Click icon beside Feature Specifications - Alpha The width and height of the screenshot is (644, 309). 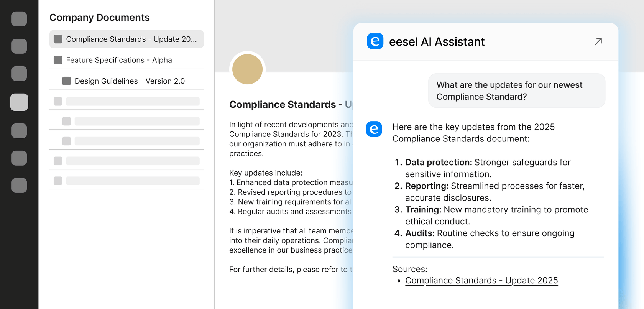pyautogui.click(x=58, y=60)
